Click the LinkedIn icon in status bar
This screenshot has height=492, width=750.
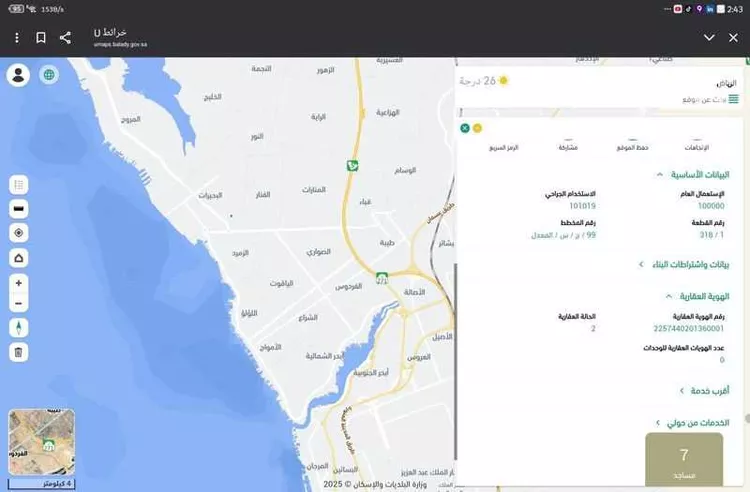click(x=710, y=9)
